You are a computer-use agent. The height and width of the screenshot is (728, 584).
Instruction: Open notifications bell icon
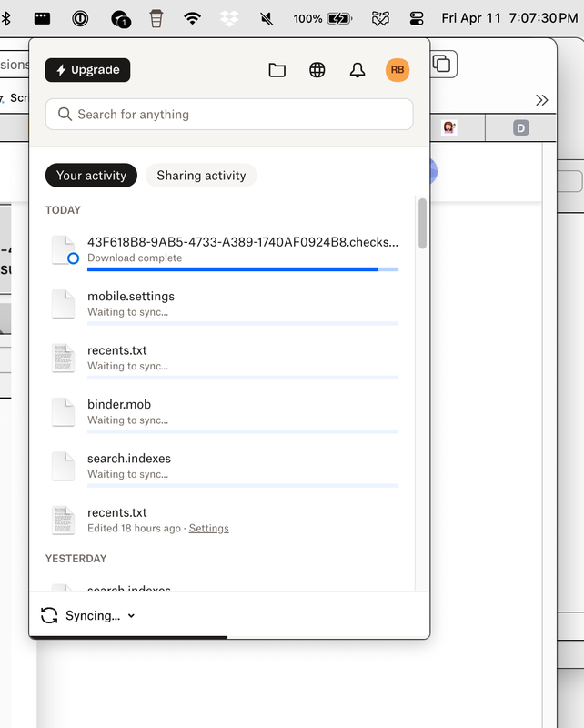(x=357, y=70)
